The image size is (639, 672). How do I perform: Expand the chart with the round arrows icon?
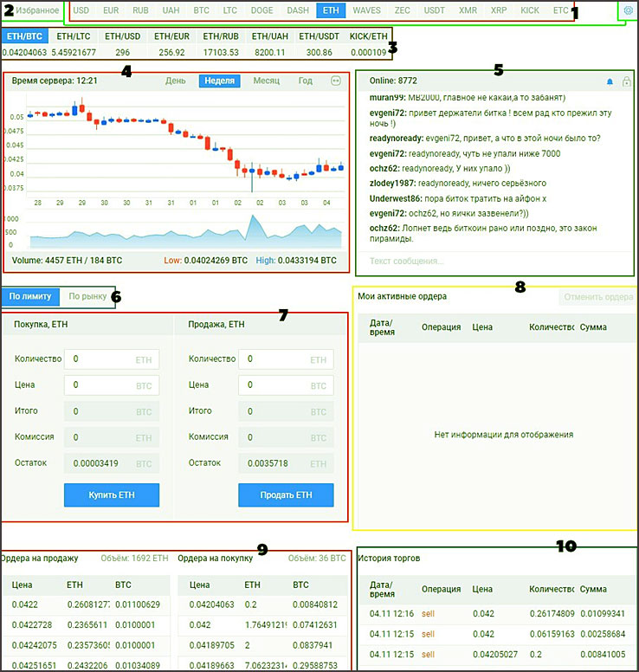tap(336, 81)
